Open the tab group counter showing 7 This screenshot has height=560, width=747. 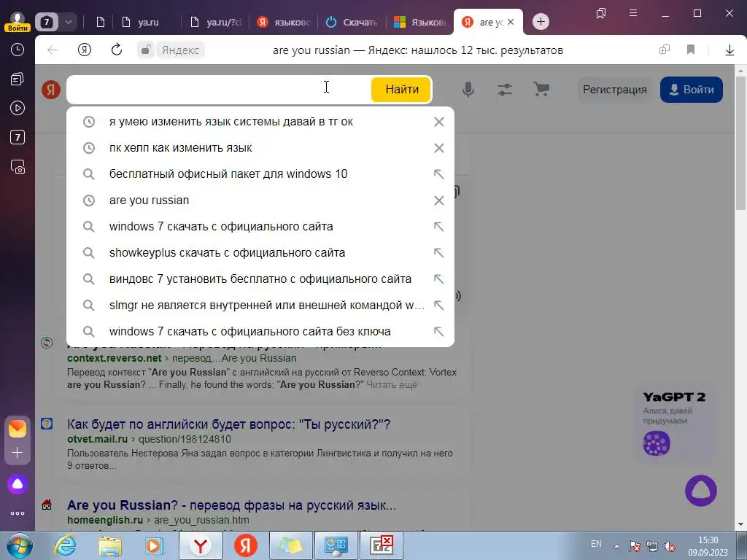[x=46, y=21]
